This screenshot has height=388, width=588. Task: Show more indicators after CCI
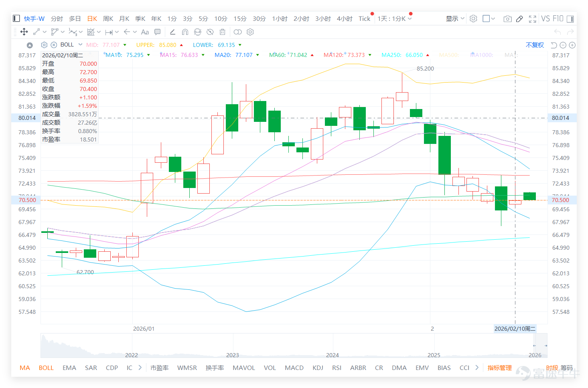click(x=477, y=367)
